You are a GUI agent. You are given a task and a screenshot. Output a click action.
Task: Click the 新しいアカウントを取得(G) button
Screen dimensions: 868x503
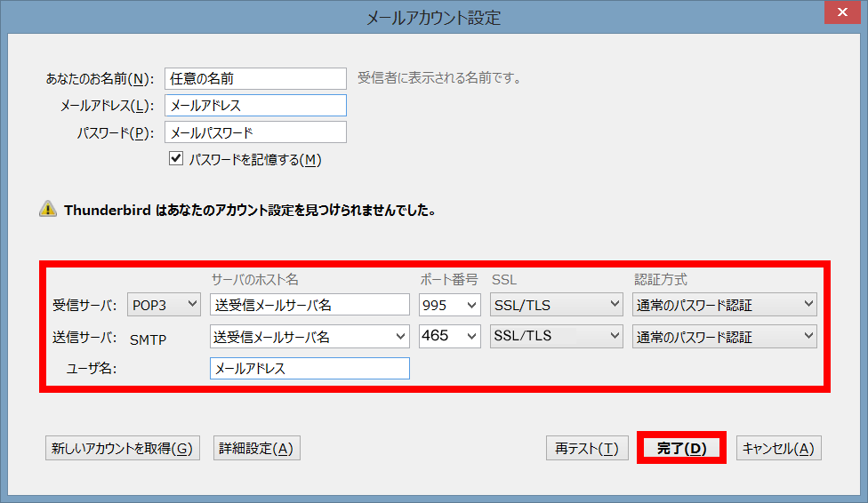pyautogui.click(x=123, y=448)
